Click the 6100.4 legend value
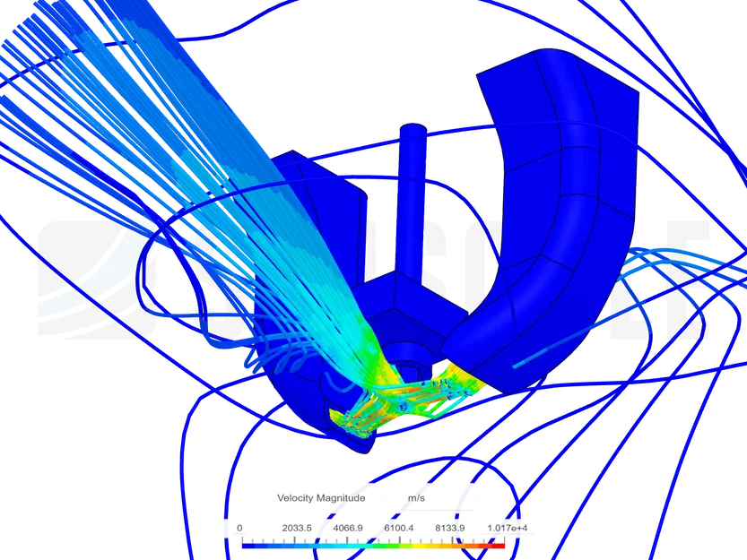The height and width of the screenshot is (560, 747). pos(399,528)
